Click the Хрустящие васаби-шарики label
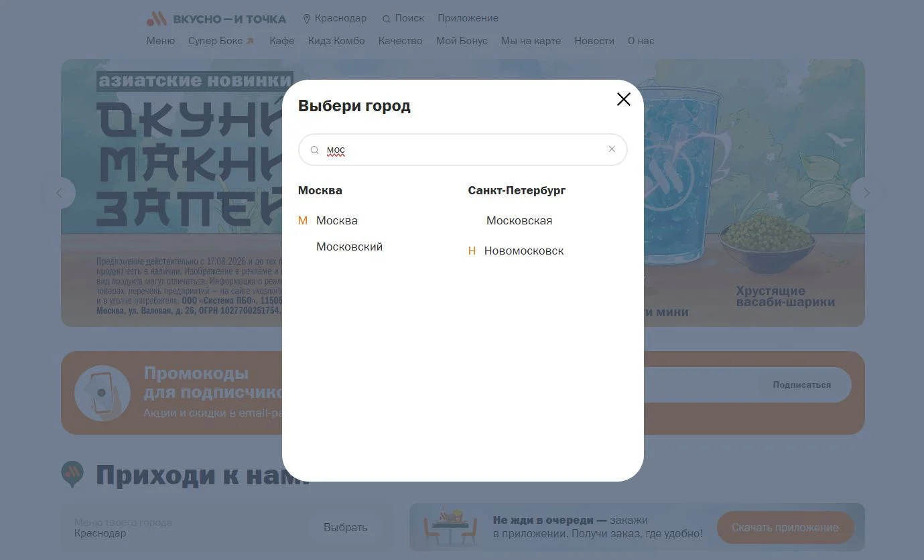The image size is (924, 560). (785, 296)
